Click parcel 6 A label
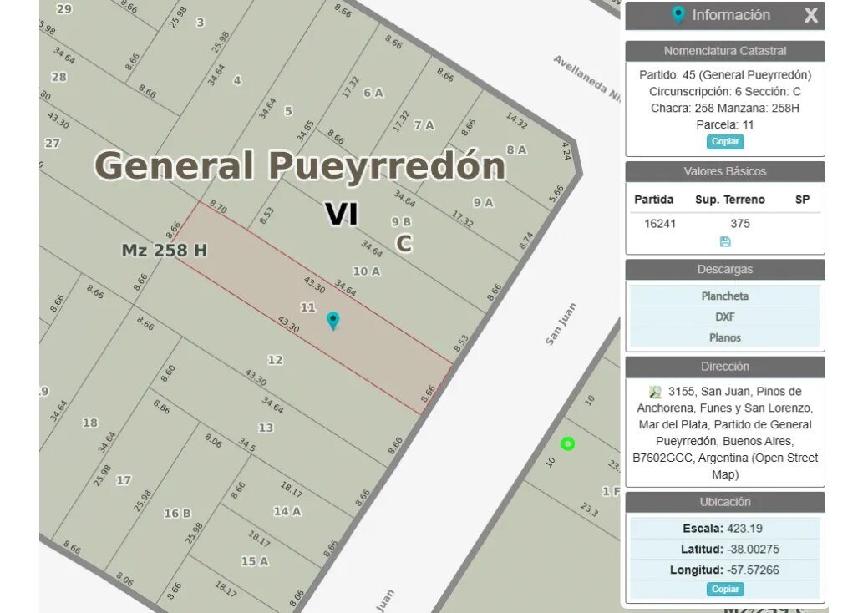 (373, 93)
